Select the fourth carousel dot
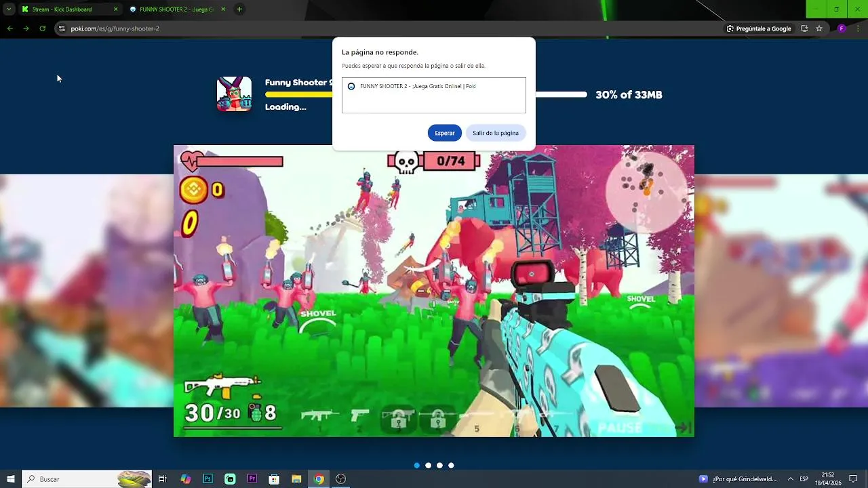Image resolution: width=868 pixels, height=488 pixels. tap(451, 466)
